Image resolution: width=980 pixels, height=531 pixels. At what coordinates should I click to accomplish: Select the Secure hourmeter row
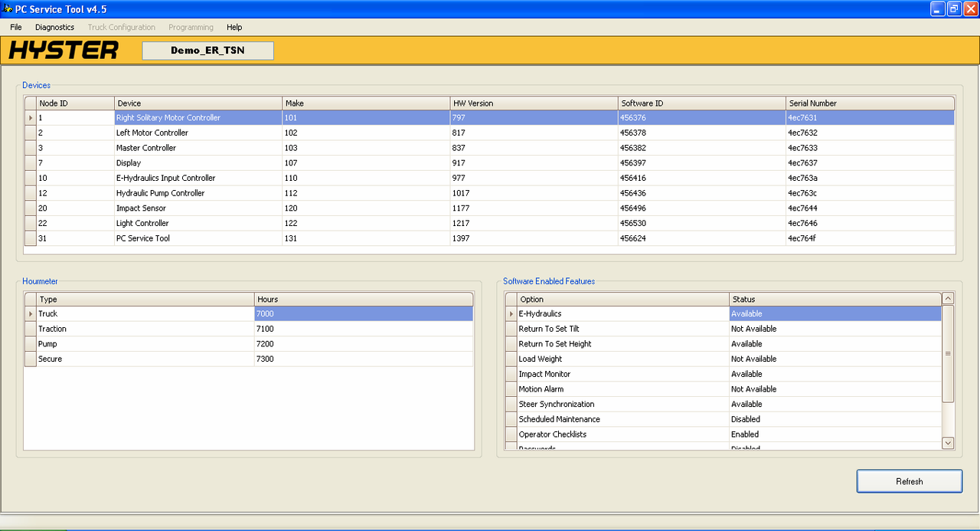pyautogui.click(x=249, y=359)
